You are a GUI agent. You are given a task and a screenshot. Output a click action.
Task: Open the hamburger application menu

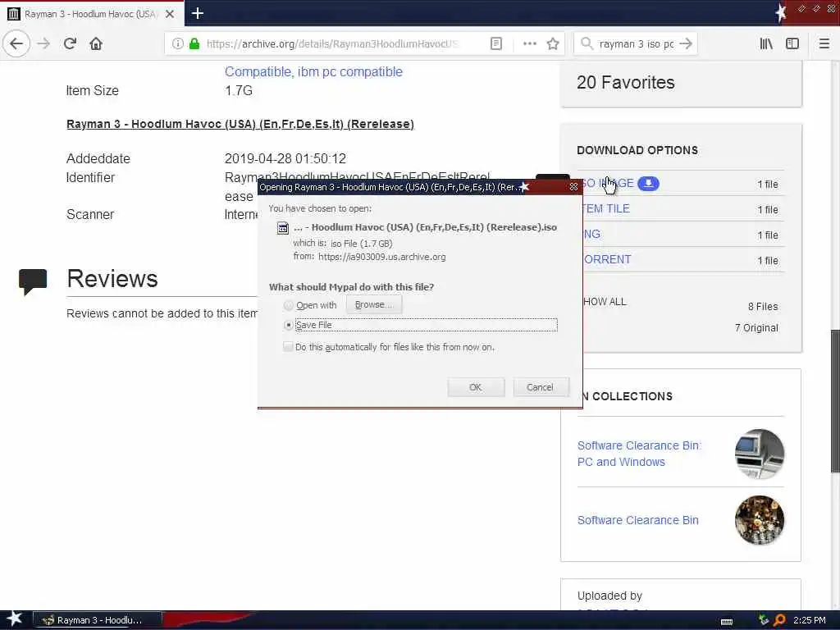click(x=824, y=43)
